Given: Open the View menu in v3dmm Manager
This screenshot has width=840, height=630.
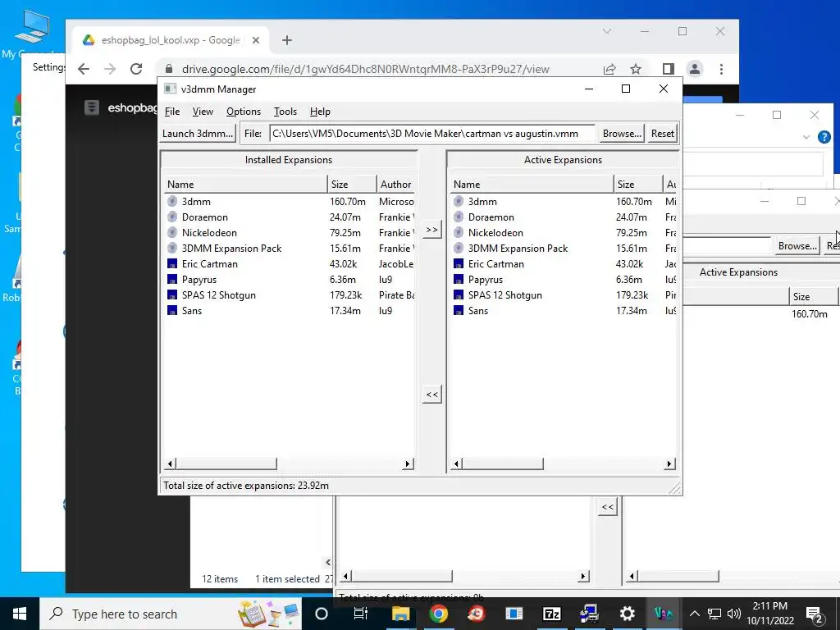Looking at the screenshot, I should 203,112.
